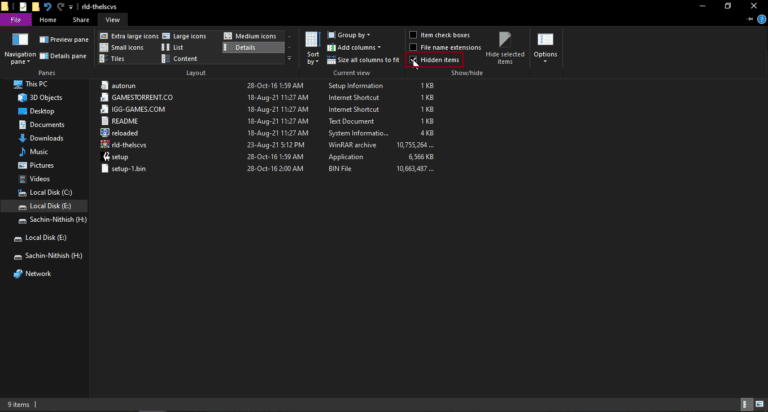Open the Add columns dropdown
This screenshot has width=768, height=412.
coord(354,48)
